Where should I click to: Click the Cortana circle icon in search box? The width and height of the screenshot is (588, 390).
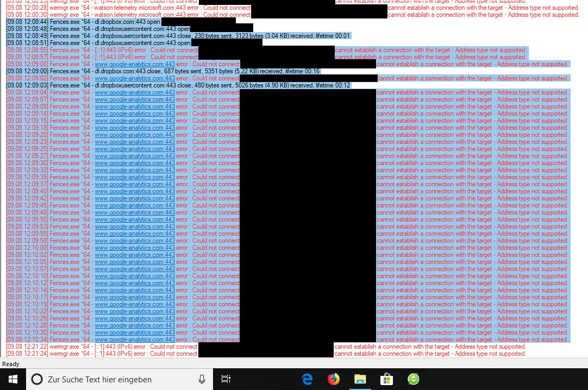tap(37, 379)
